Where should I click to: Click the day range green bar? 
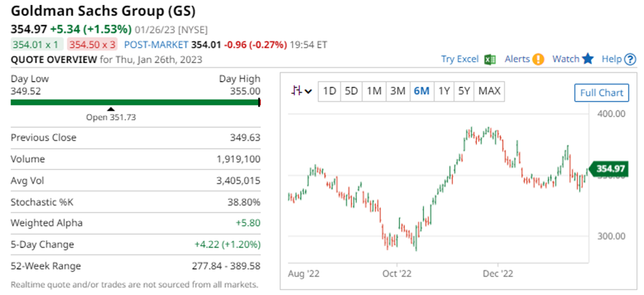135,102
